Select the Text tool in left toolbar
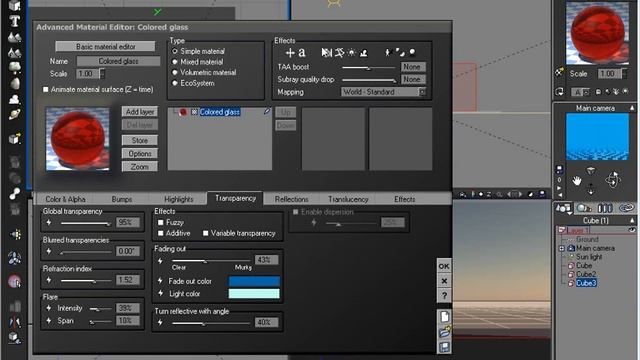 pyautogui.click(x=15, y=21)
